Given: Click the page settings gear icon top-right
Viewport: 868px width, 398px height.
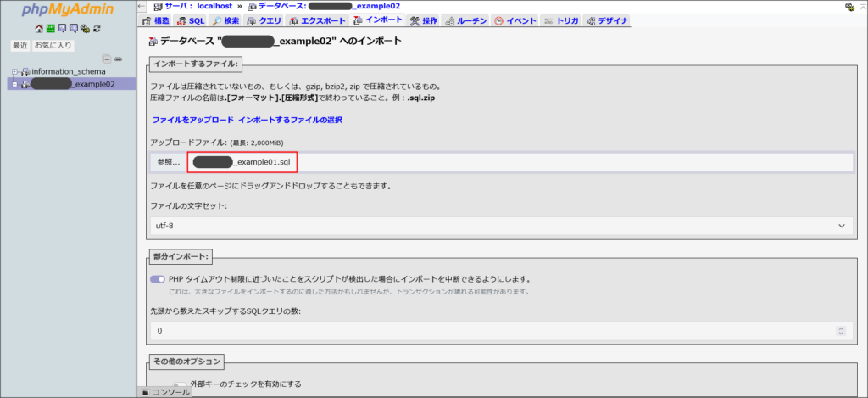Looking at the screenshot, I should pyautogui.click(x=849, y=7).
